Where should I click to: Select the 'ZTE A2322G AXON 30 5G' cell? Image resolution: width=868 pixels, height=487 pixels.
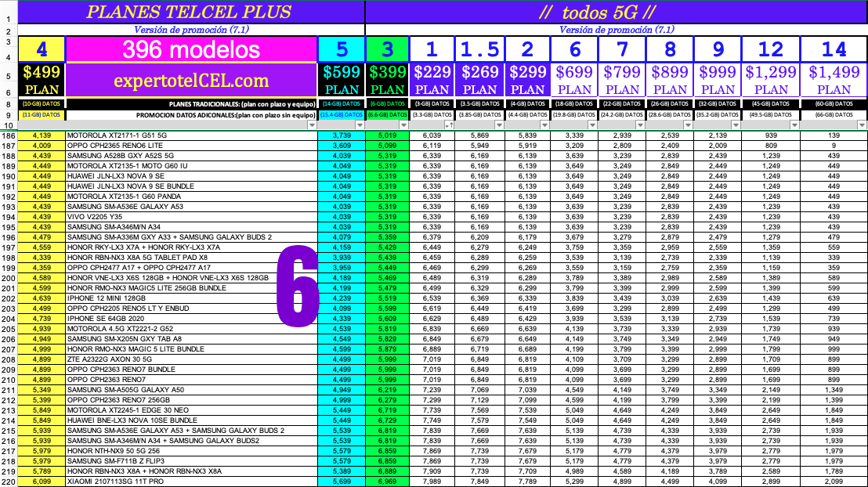coord(191,359)
